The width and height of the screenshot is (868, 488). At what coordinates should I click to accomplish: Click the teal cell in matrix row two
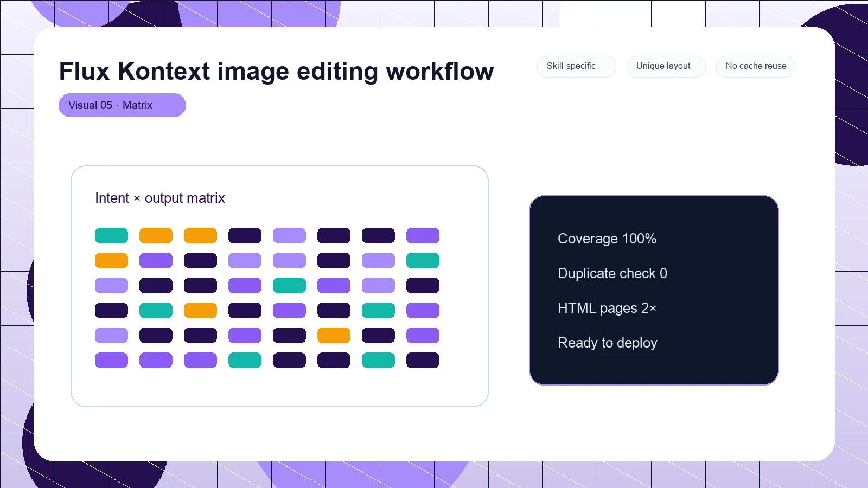coord(423,261)
